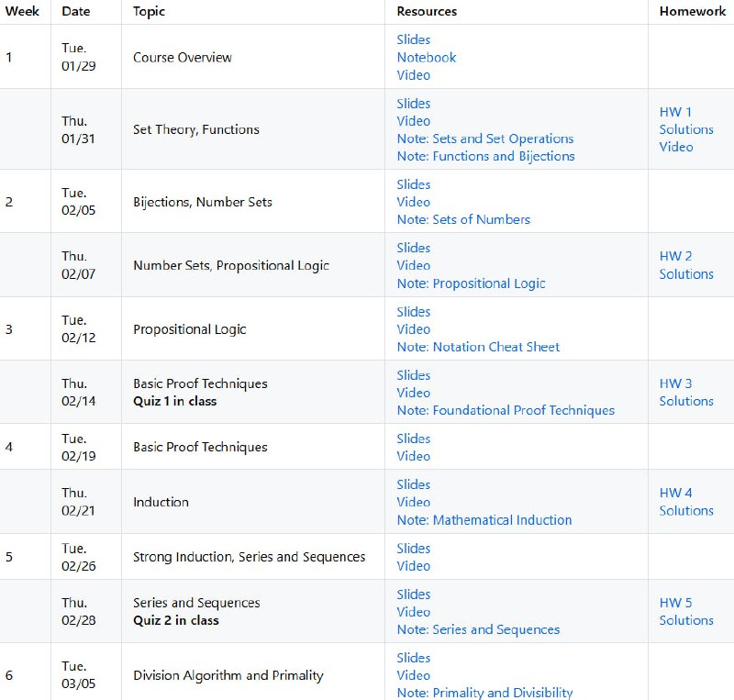The width and height of the screenshot is (734, 700).
Task: Open Note: Primality and Divisibility
Action: click(x=484, y=693)
